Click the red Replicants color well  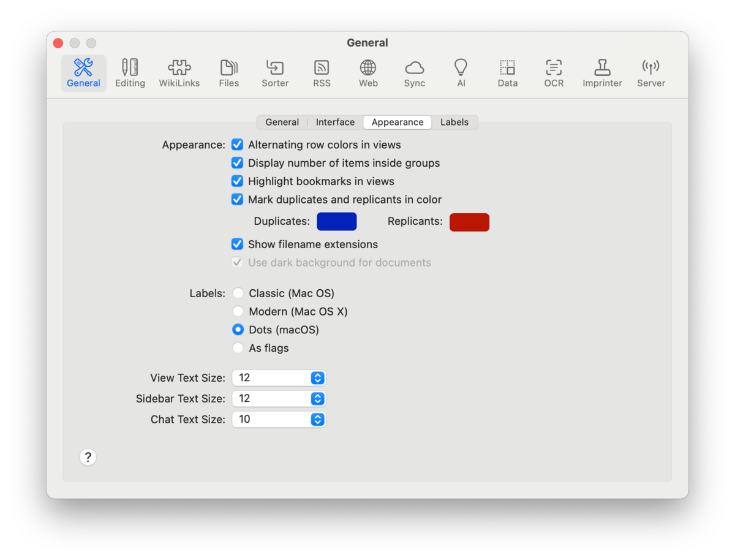(x=469, y=222)
